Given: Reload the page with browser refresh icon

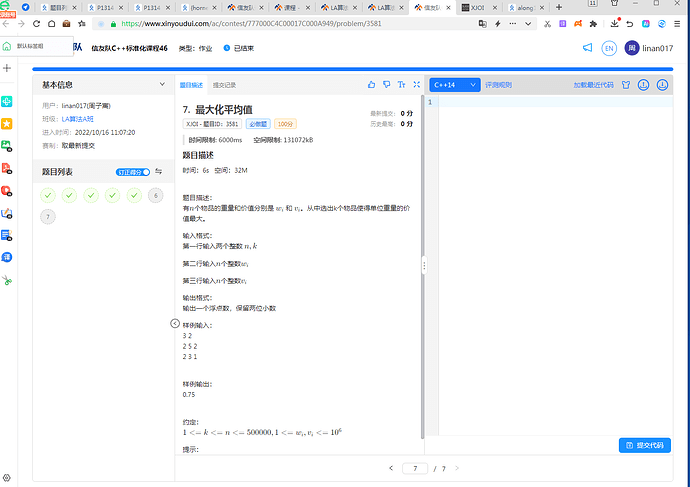Looking at the screenshot, I should [37, 24].
